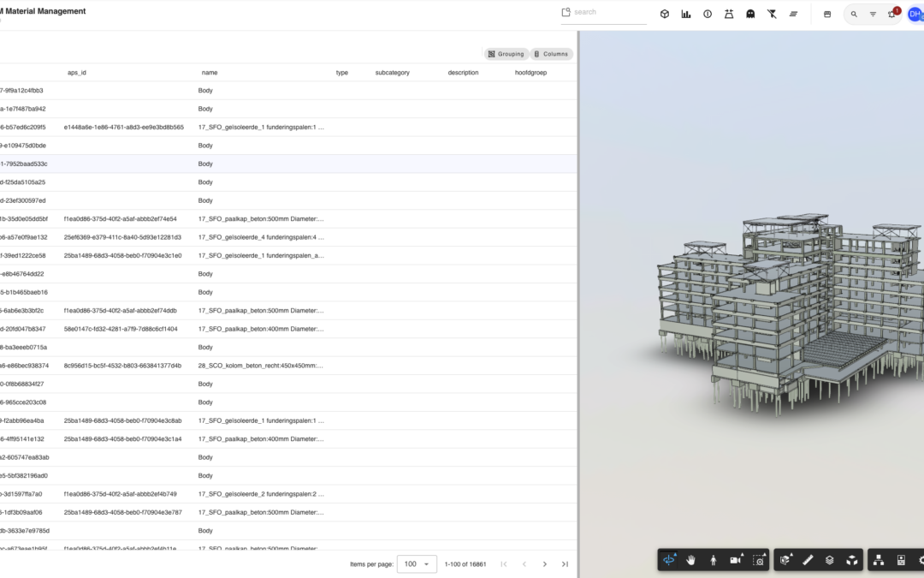Sort by the type column header

pyautogui.click(x=341, y=73)
